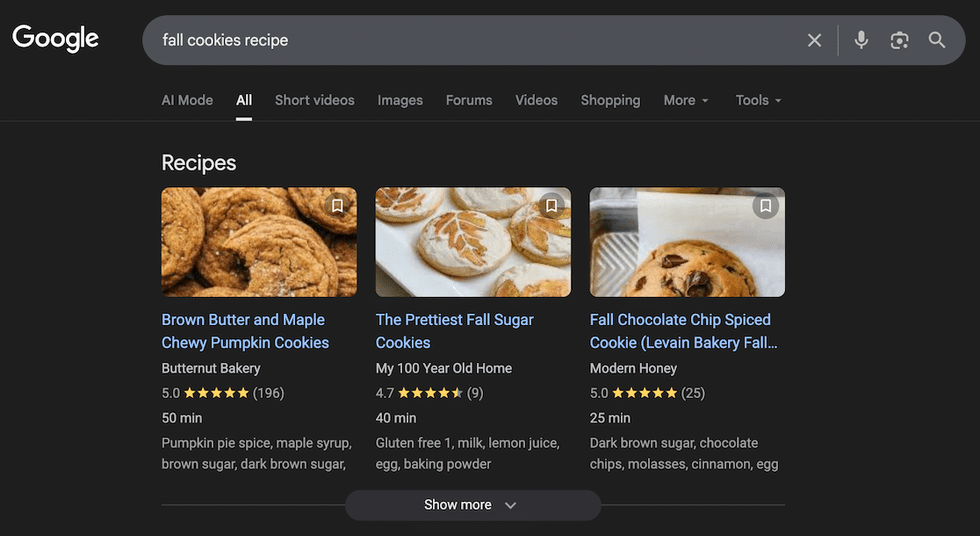Bookmark the Fall Chocolate Chip Spiced Cookie
Image resolution: width=980 pixels, height=536 pixels.
766,206
